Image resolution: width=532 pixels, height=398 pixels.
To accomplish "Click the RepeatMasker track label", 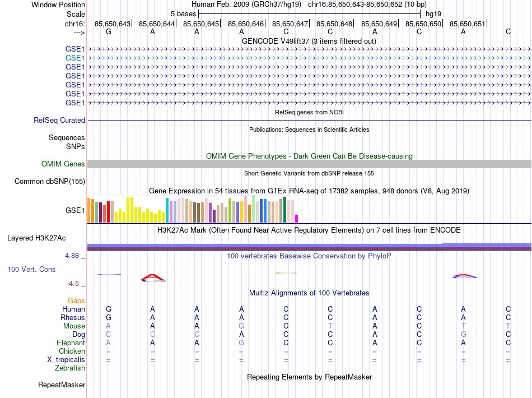I will click(x=62, y=385).
